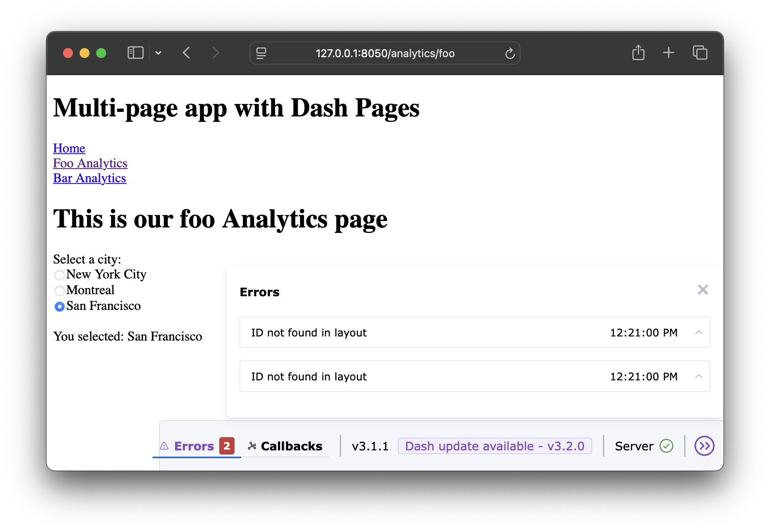Reload the page with the refresh icon
The width and height of the screenshot is (770, 532).
[x=510, y=53]
